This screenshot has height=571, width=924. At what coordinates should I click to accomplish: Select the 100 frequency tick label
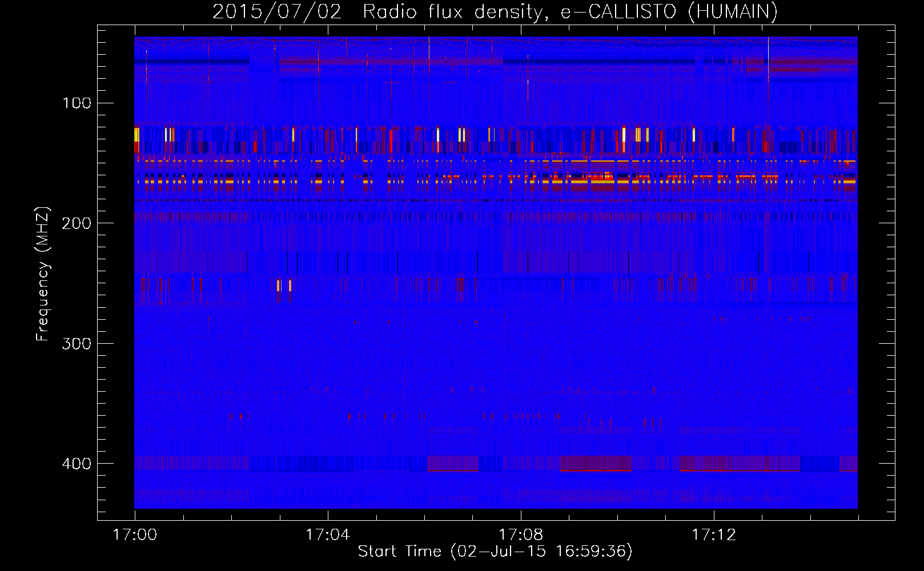[x=77, y=103]
